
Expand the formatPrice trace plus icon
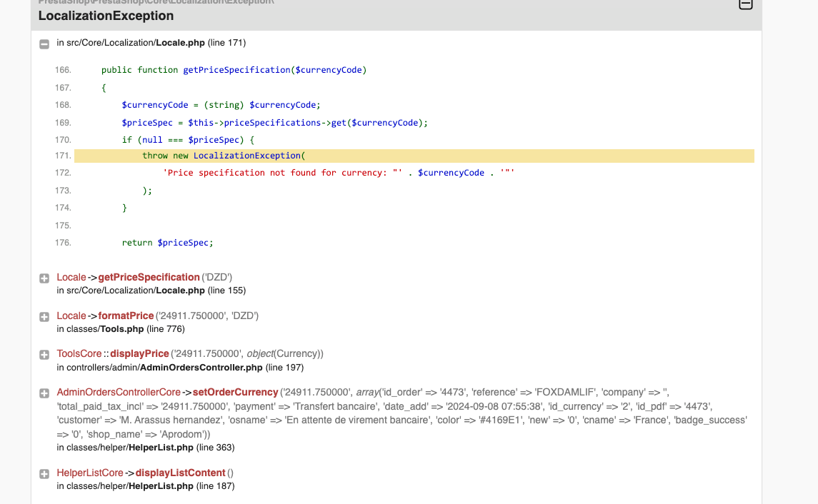tap(44, 316)
